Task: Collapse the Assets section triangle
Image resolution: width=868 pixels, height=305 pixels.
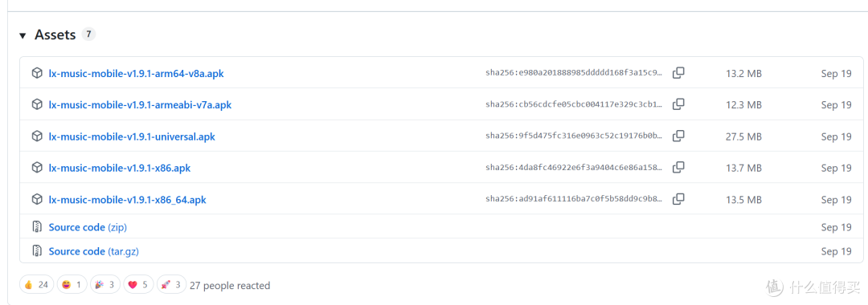Action: [x=23, y=36]
